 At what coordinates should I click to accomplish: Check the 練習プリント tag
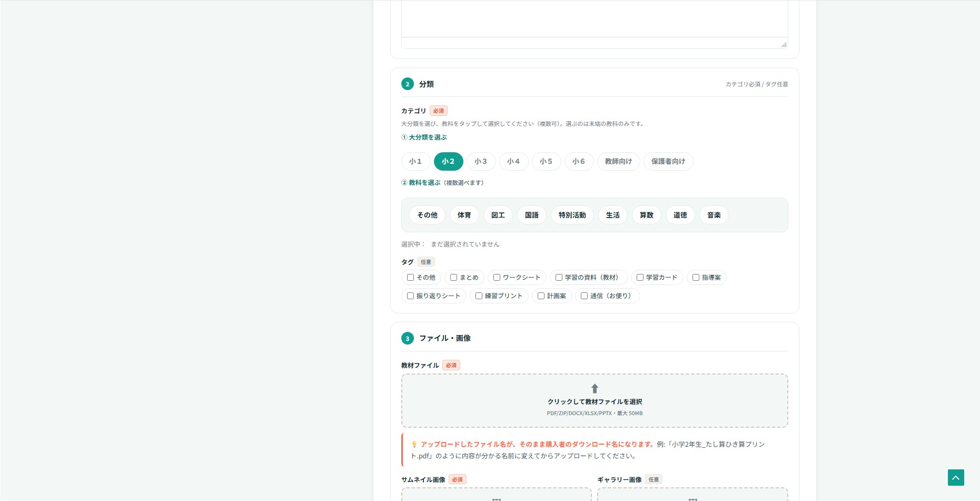(479, 296)
